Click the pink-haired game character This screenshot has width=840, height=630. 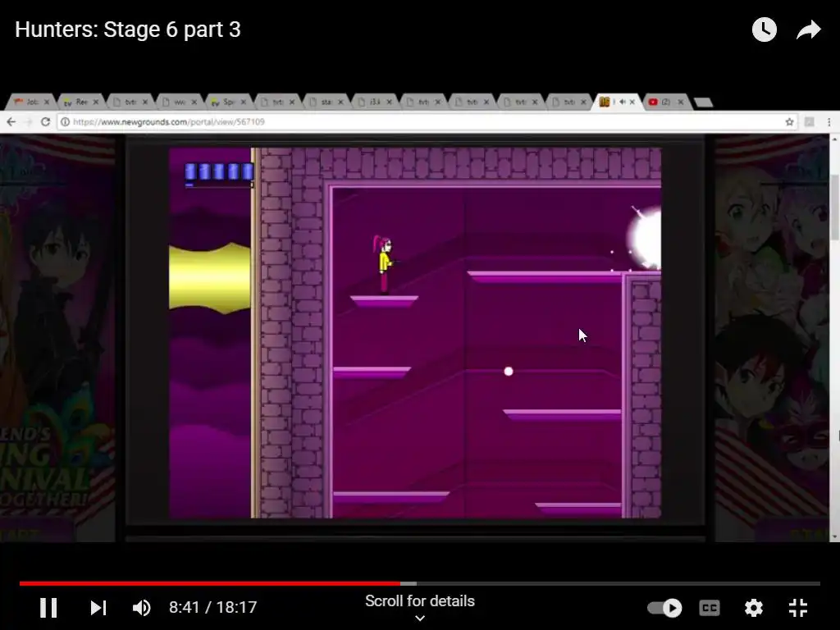[384, 265]
